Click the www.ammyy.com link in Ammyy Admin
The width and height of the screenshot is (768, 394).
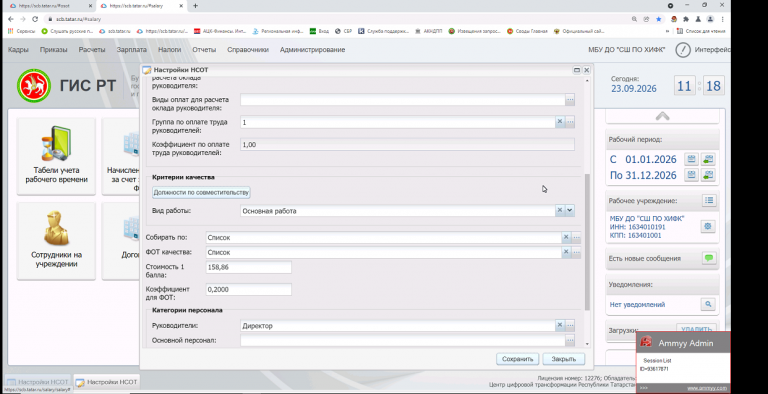[706, 388]
